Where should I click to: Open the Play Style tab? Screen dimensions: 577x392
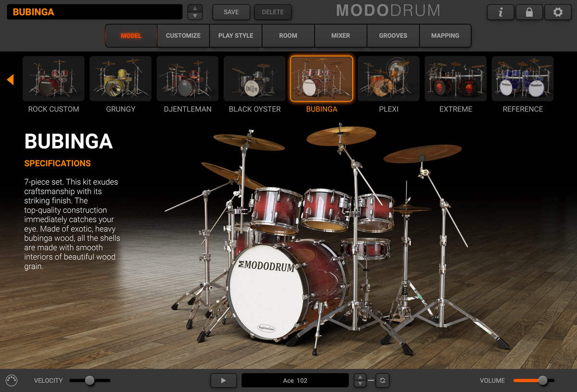click(236, 36)
